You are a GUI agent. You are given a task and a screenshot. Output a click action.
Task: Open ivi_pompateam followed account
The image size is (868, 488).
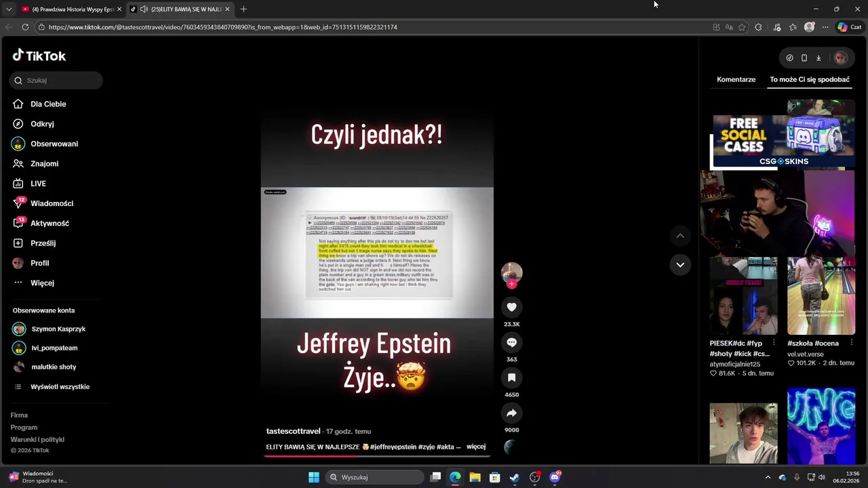pos(45,348)
